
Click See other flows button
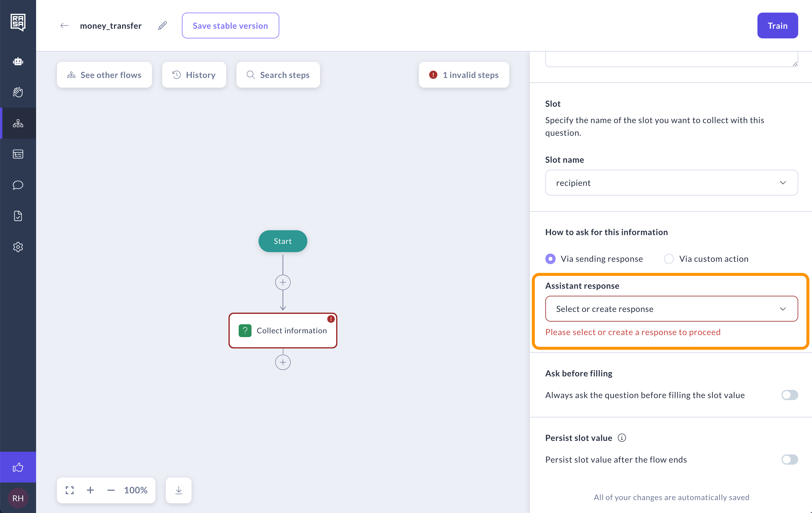click(104, 75)
